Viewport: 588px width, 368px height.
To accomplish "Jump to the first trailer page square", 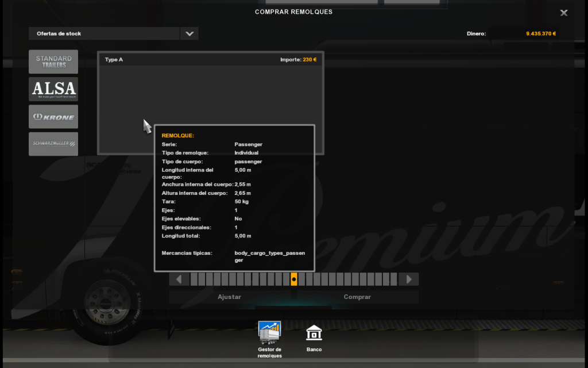I will pyautogui.click(x=194, y=279).
